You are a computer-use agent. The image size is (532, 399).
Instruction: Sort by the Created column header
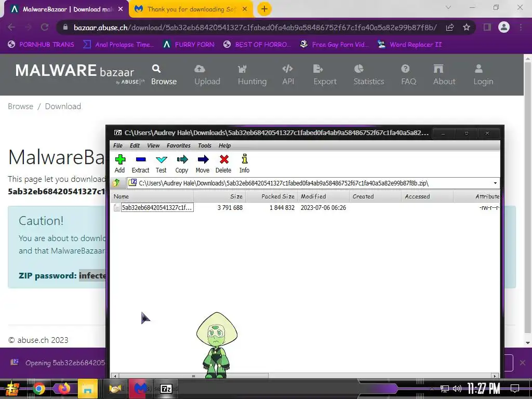click(375, 196)
